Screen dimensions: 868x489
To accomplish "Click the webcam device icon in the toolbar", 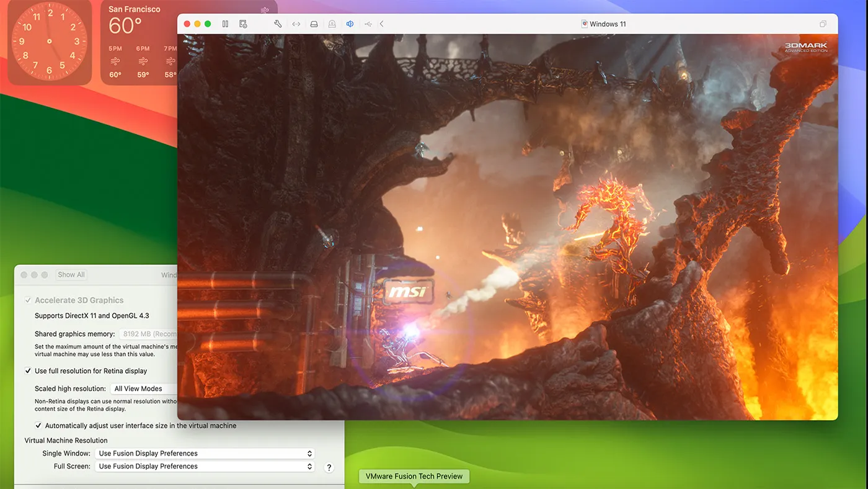I will click(332, 24).
